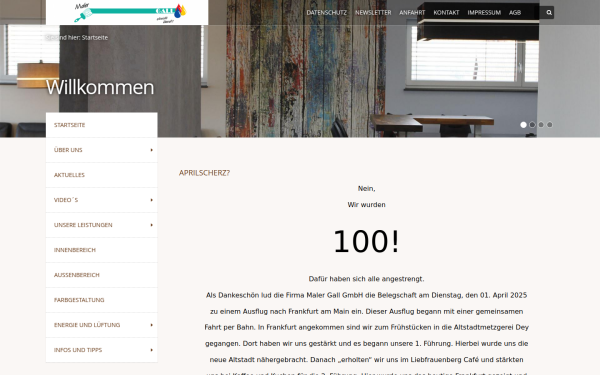Click 'Dafür haben sich alle angestrengt.' text
Screen dimensions: 600x375
[366, 279]
